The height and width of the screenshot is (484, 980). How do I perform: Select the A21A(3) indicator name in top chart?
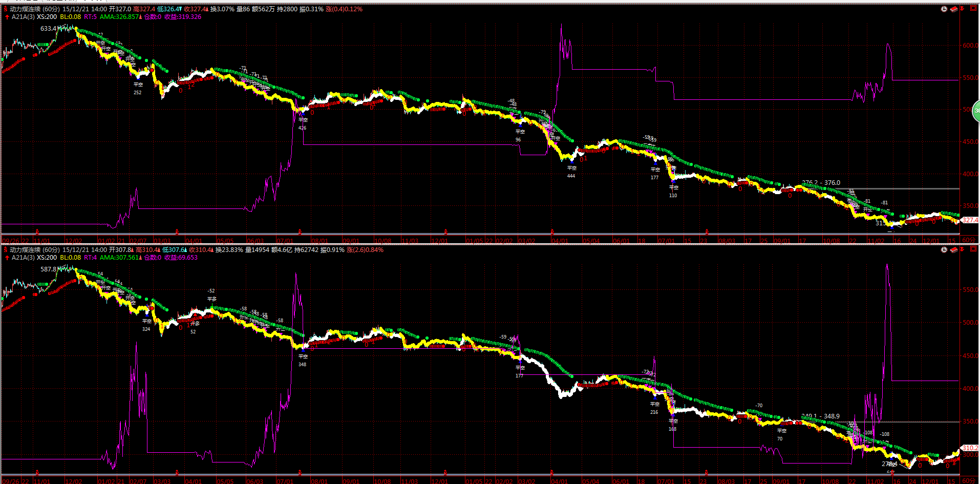pos(23,17)
